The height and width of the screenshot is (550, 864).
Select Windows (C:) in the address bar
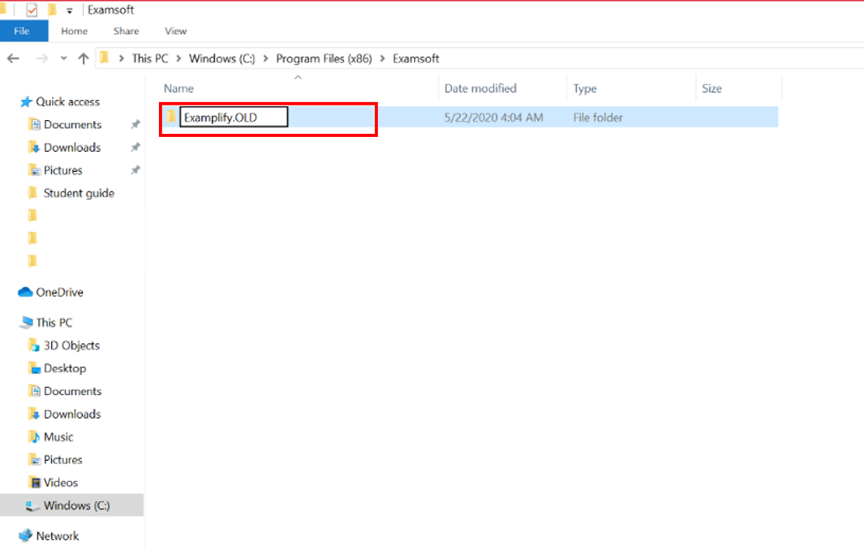tap(222, 58)
